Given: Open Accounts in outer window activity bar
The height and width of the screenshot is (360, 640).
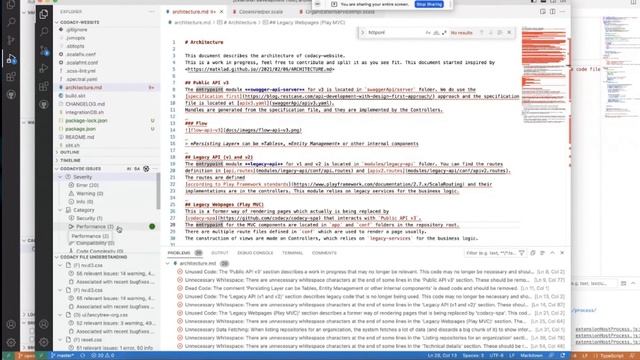Looking at the screenshot, I should point(11,324).
